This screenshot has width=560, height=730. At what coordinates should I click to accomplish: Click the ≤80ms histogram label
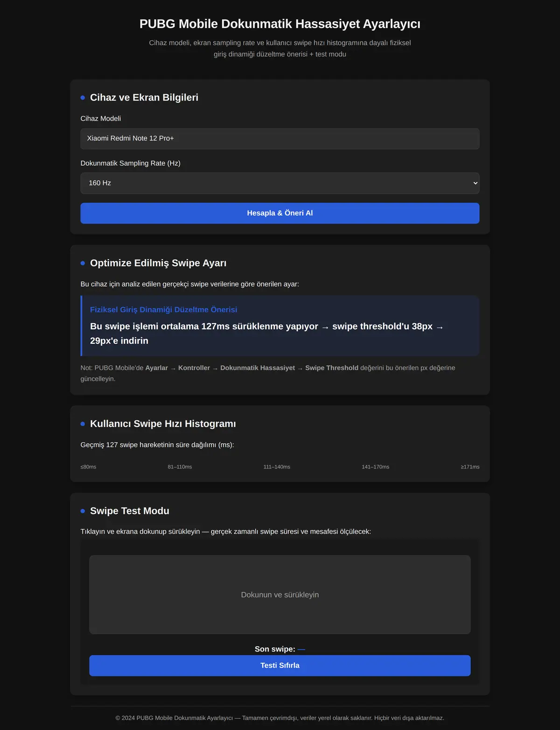point(88,467)
